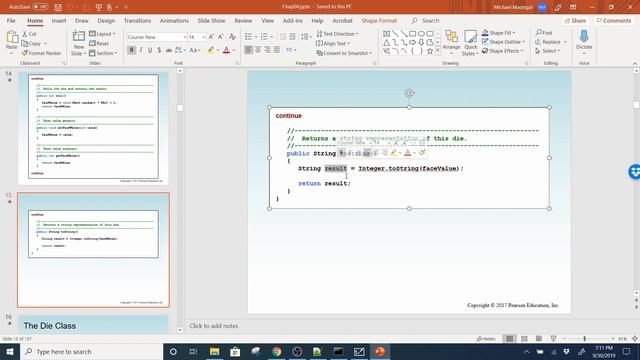Open the Dropbox floating badge
The image size is (640, 360).
(x=634, y=172)
